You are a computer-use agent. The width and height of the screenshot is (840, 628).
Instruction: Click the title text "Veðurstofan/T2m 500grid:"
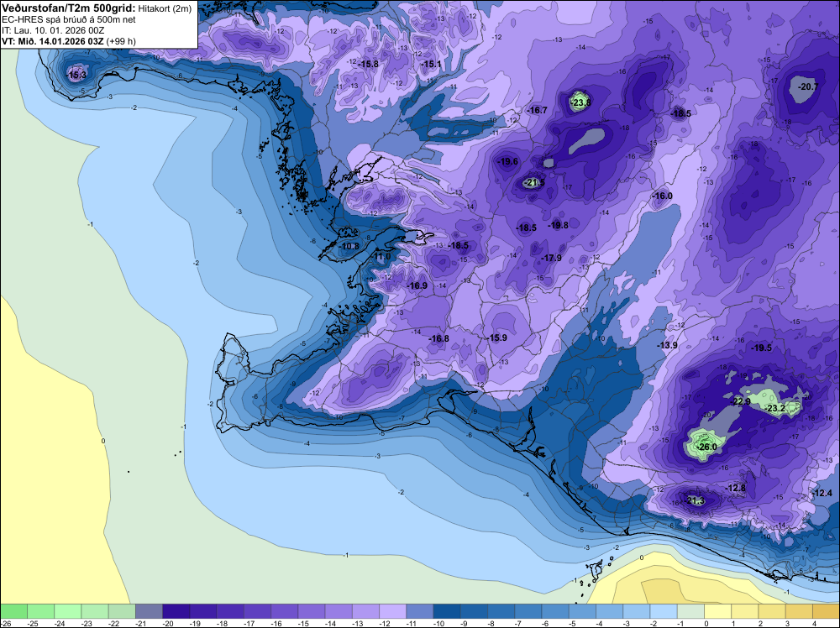point(68,8)
